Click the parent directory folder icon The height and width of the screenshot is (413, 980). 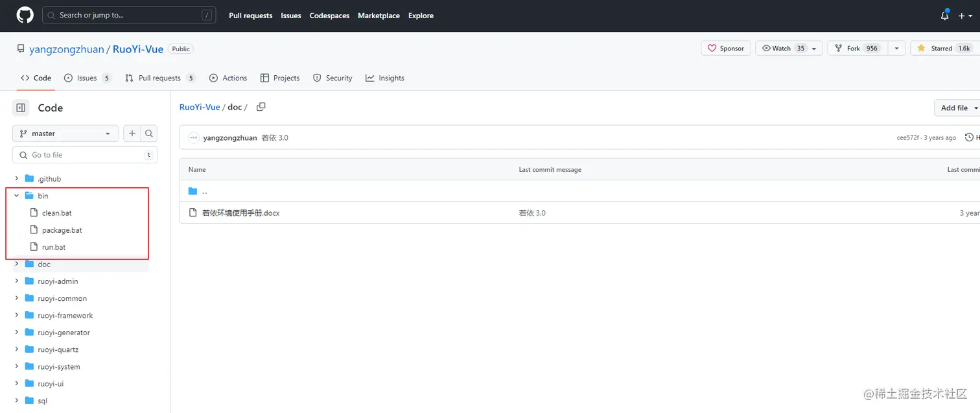192,191
